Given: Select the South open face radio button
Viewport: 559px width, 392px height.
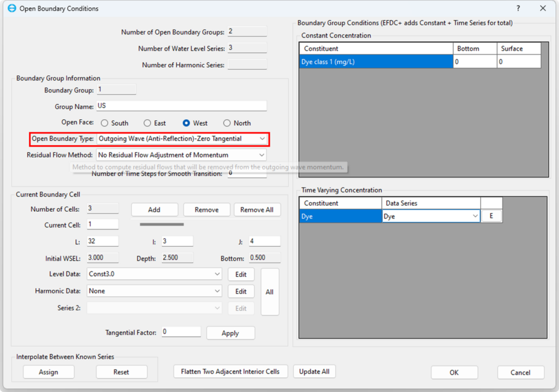Looking at the screenshot, I should click(105, 123).
